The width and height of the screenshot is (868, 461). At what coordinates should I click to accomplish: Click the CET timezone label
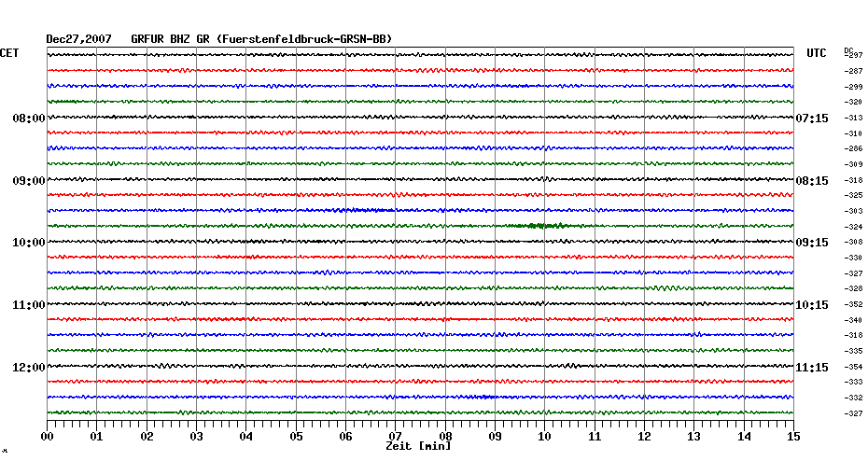pyautogui.click(x=9, y=53)
